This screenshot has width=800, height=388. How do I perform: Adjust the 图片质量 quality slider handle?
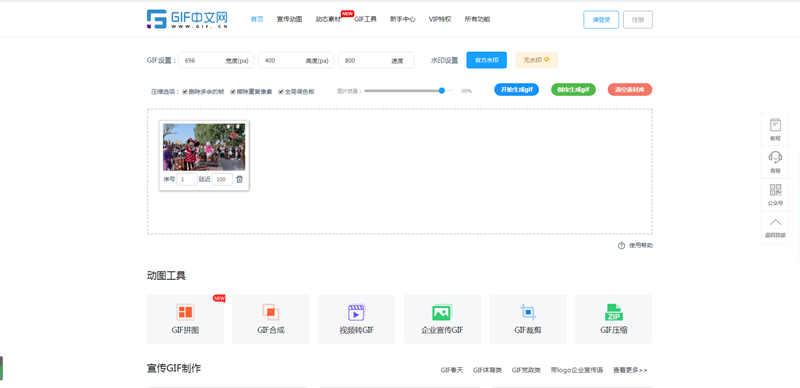442,91
